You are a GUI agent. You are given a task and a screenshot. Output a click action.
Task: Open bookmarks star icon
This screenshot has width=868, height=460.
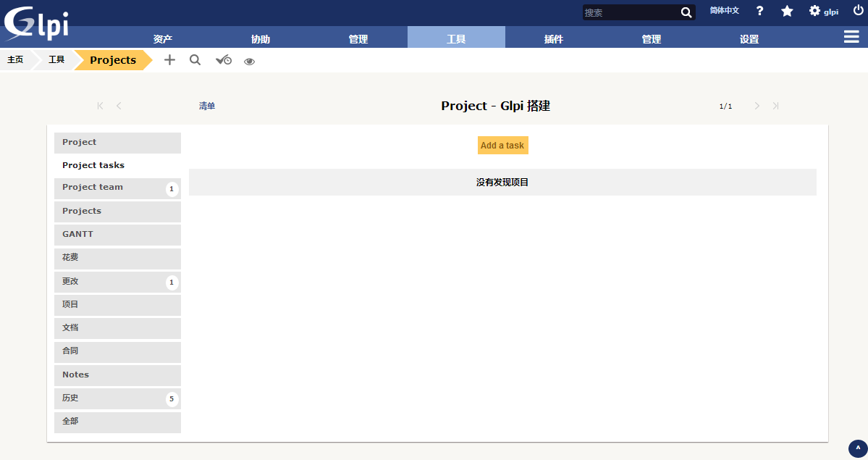coord(787,11)
